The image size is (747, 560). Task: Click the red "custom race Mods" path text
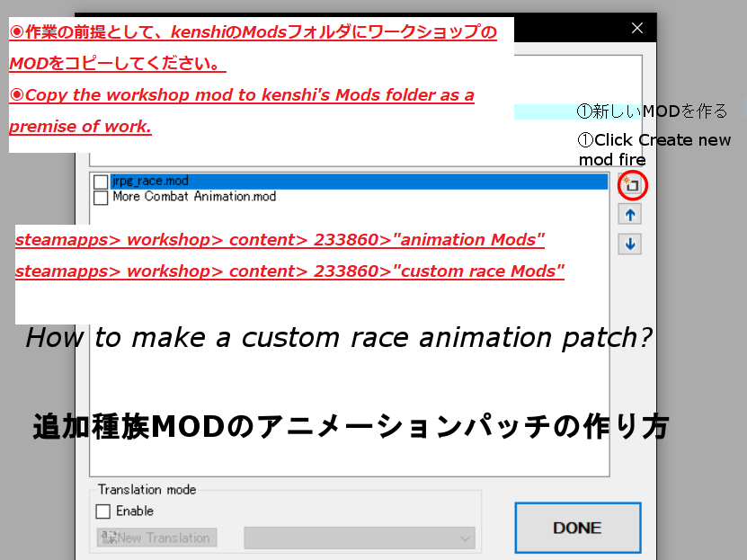click(289, 271)
